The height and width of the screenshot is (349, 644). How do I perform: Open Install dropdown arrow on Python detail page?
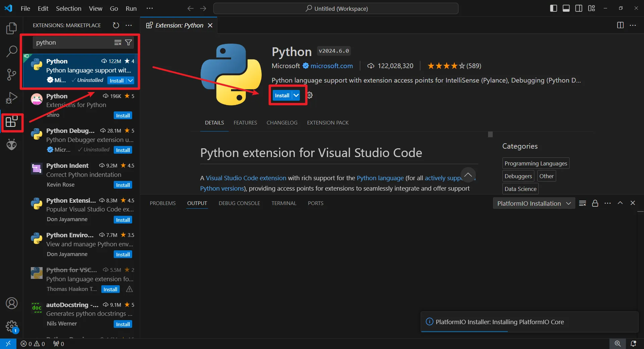[x=296, y=95]
